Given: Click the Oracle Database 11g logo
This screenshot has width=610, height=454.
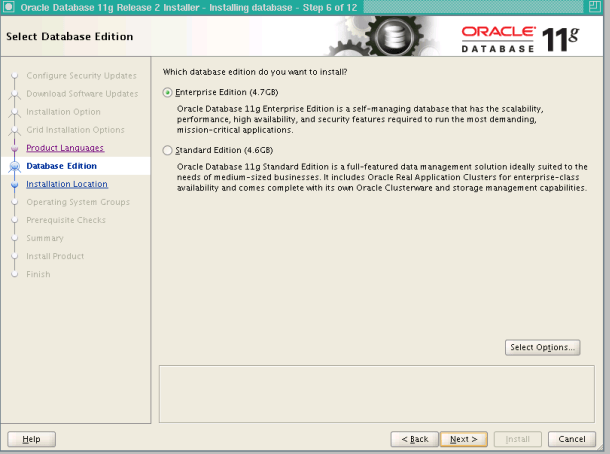Looking at the screenshot, I should (x=520, y=39).
